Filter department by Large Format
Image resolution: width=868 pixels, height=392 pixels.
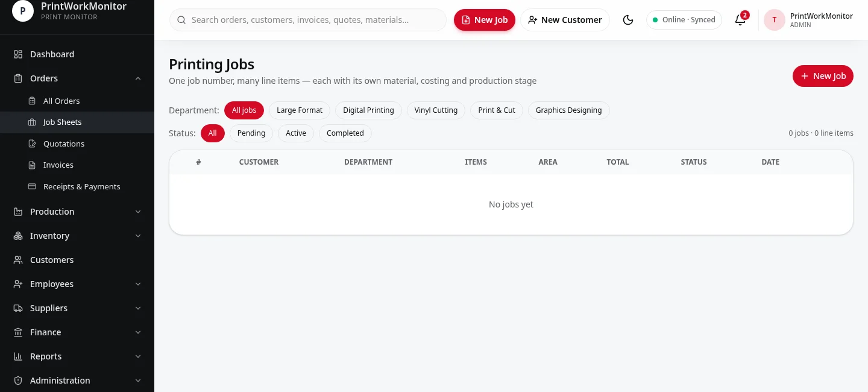pos(300,110)
